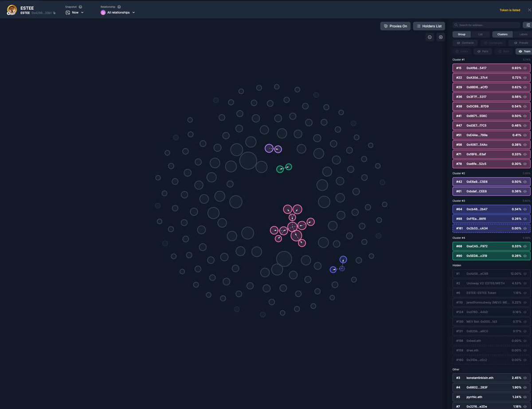Screen dimensions: 532x409
Task: Toggle eye icon for konstantinkisin.eth
Action: tap(525, 378)
